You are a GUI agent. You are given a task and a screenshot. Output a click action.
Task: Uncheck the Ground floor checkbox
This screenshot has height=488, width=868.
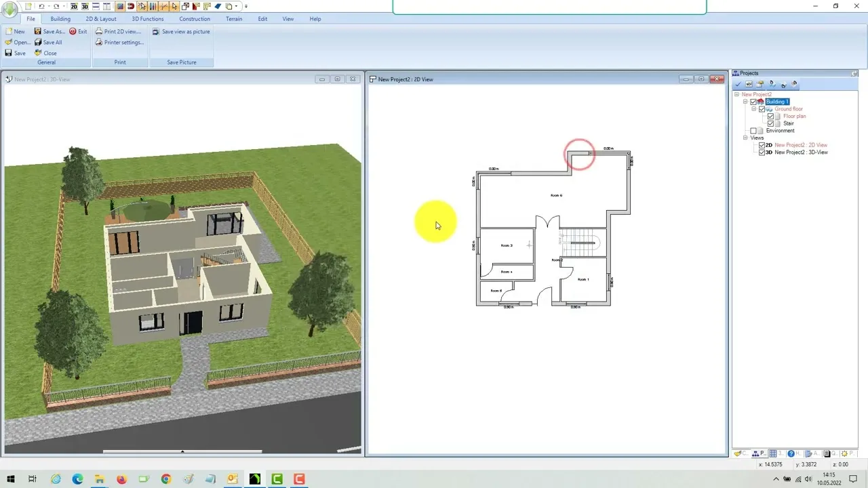(762, 109)
